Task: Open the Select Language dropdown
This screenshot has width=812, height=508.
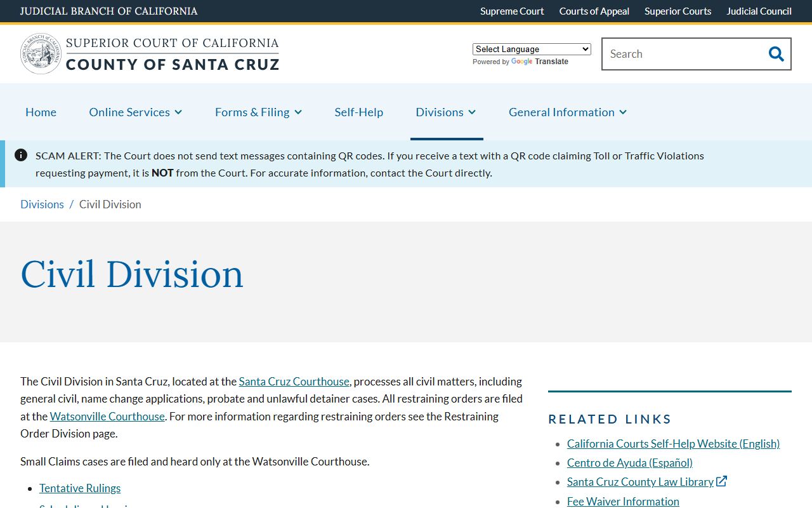Action: click(532, 49)
